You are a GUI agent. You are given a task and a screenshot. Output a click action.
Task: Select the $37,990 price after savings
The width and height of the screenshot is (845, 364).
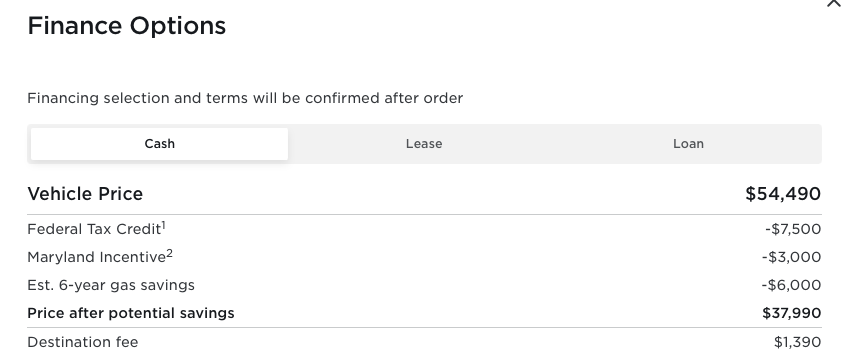click(x=792, y=313)
